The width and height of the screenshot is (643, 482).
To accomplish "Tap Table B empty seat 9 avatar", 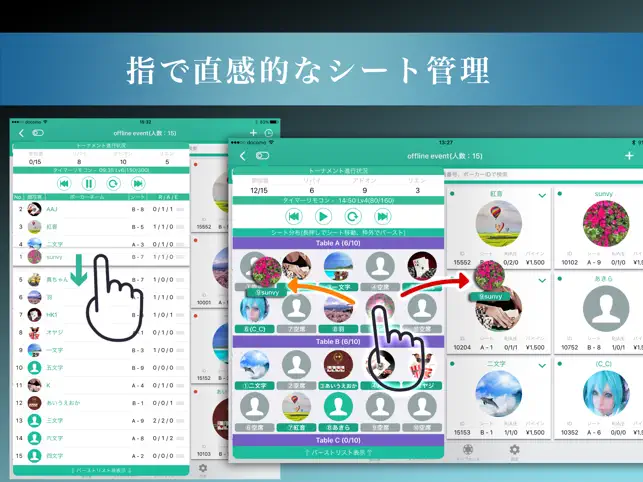I will [x=380, y=407].
